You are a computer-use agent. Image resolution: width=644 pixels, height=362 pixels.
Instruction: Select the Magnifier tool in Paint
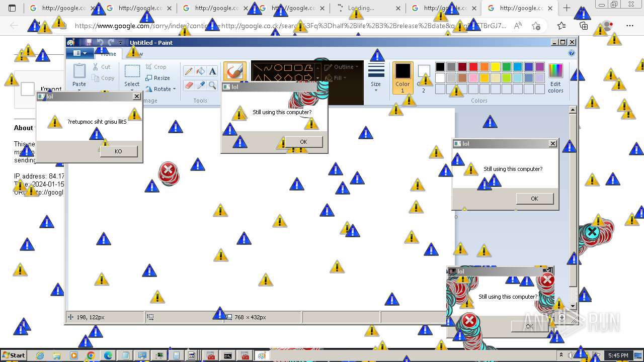coord(212,85)
